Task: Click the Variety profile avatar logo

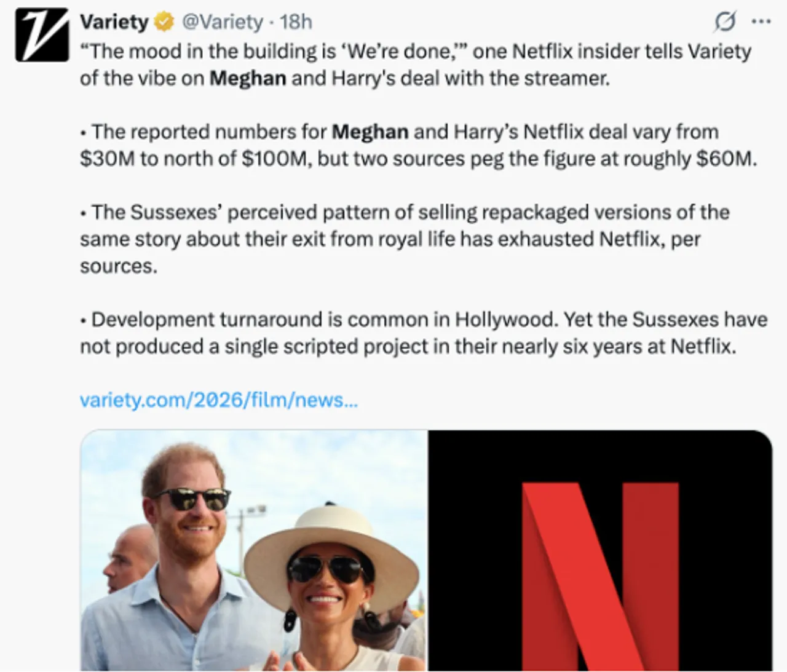Action: pyautogui.click(x=42, y=35)
